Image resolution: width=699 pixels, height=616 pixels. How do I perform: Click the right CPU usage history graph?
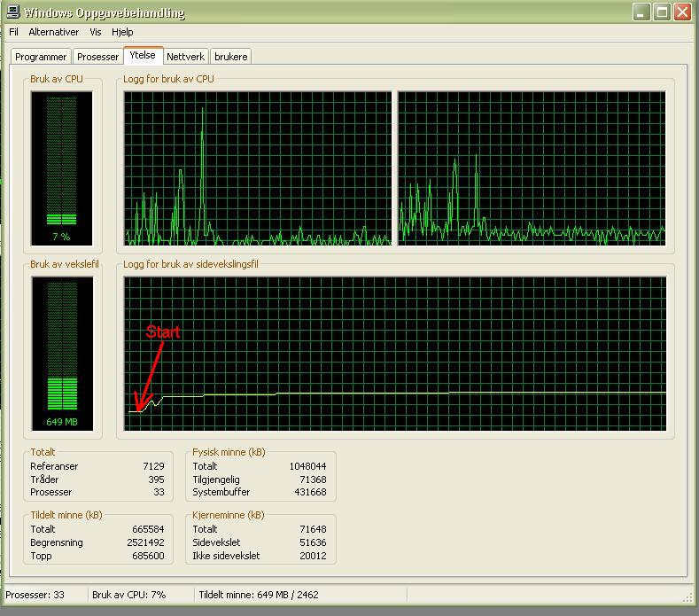532,168
